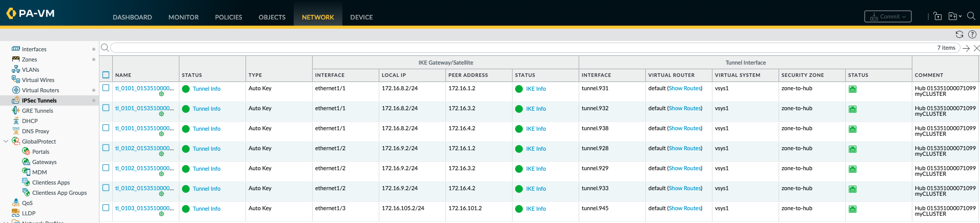Click the IKE Info green status indicator for tunnel.938
The image size is (980, 223).
point(519,129)
